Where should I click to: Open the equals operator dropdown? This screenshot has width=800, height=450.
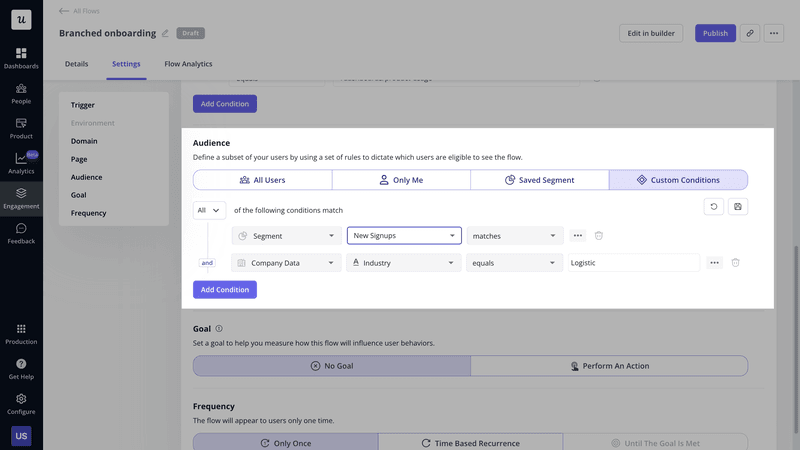(514, 263)
